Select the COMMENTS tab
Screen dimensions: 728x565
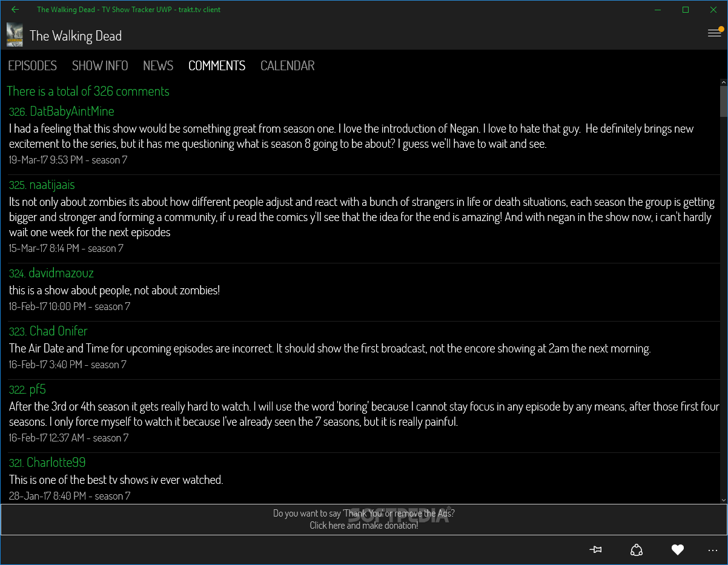(x=217, y=65)
